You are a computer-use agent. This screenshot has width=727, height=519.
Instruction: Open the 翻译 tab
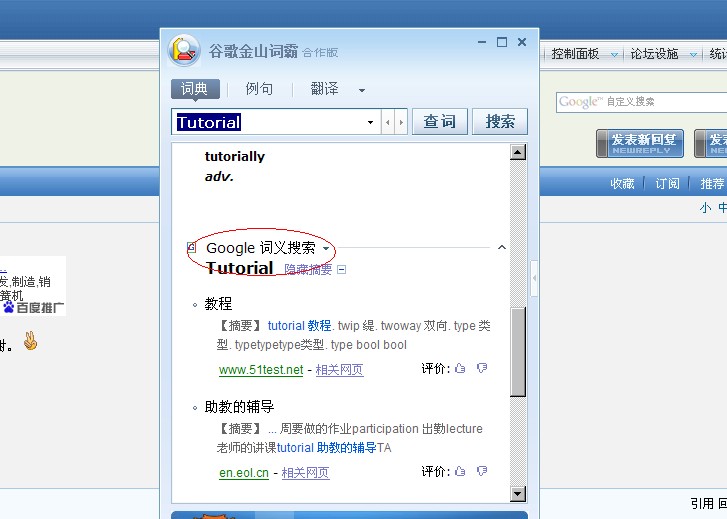[325, 89]
